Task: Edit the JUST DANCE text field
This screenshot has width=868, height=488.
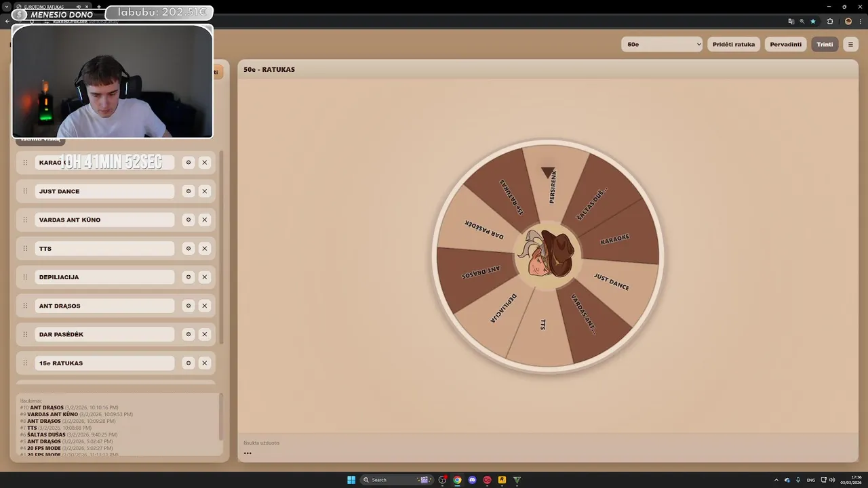Action: pyautogui.click(x=104, y=191)
